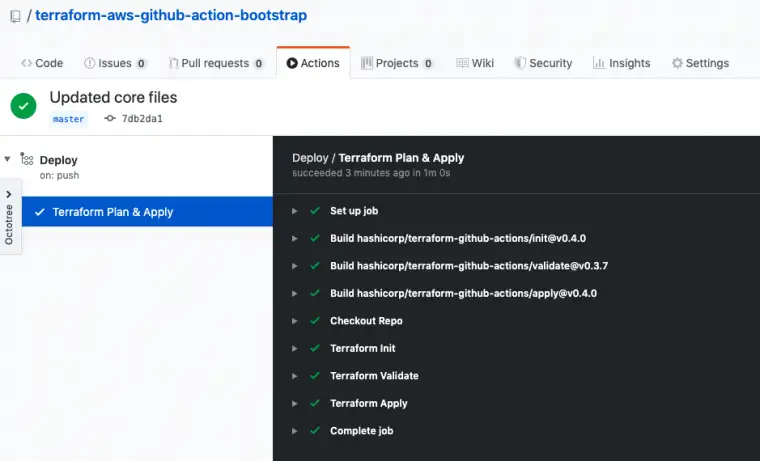Click the repository book icon
The height and width of the screenshot is (461, 760).
(15, 17)
